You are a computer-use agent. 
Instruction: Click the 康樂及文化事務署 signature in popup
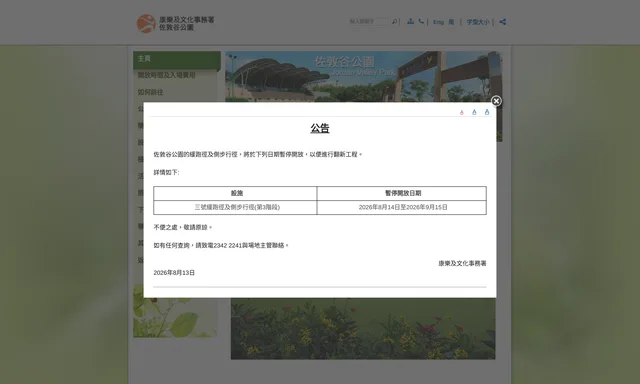pyautogui.click(x=462, y=264)
